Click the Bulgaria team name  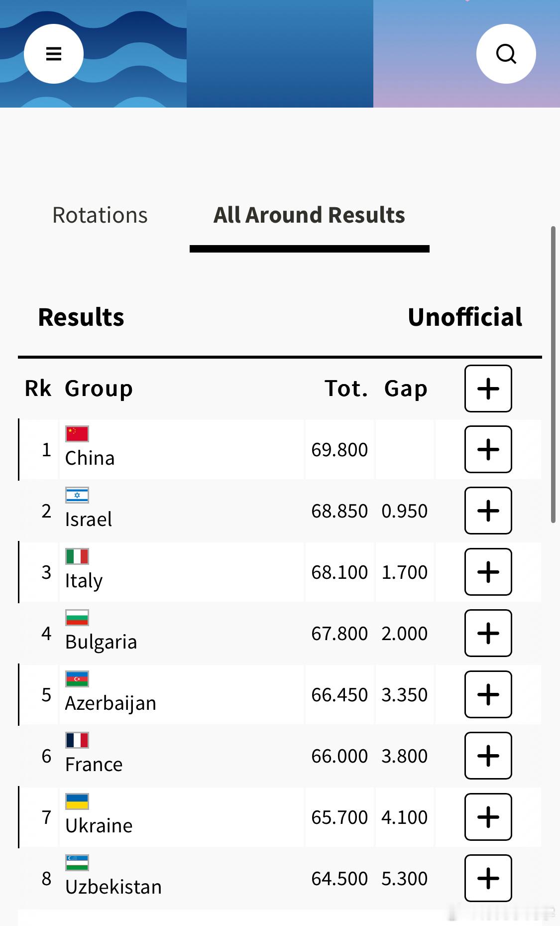click(x=101, y=642)
